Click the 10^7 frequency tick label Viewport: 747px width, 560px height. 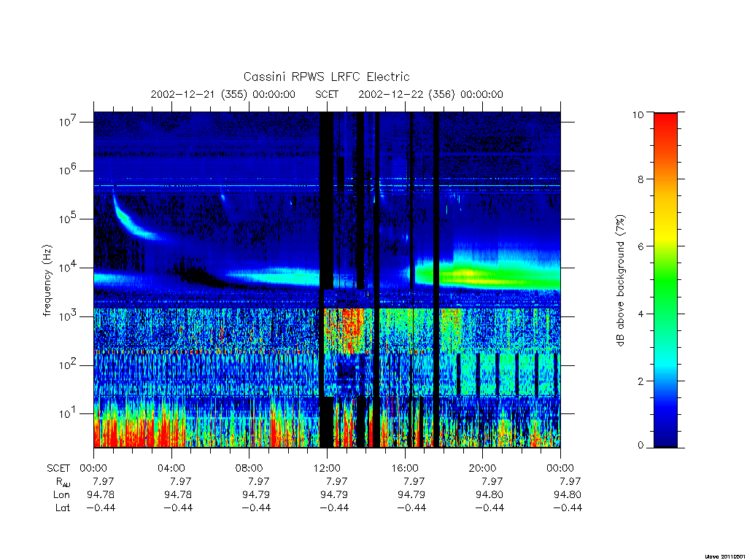tap(69, 122)
